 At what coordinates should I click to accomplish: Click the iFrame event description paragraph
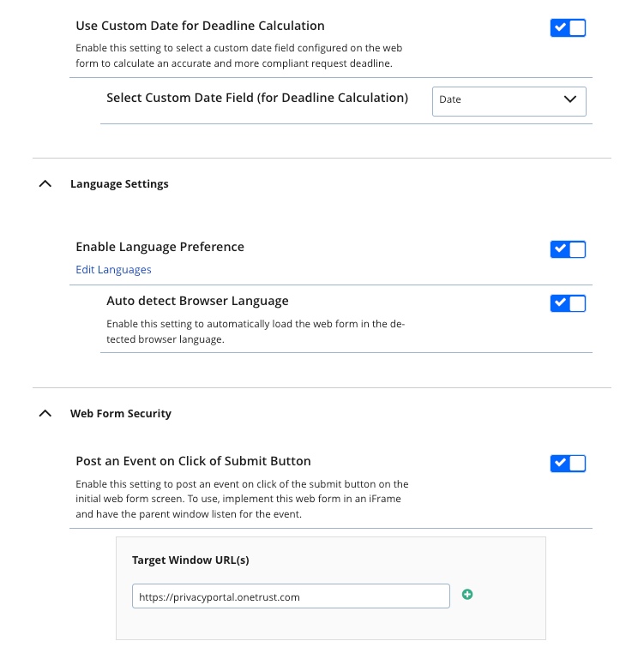(242, 500)
